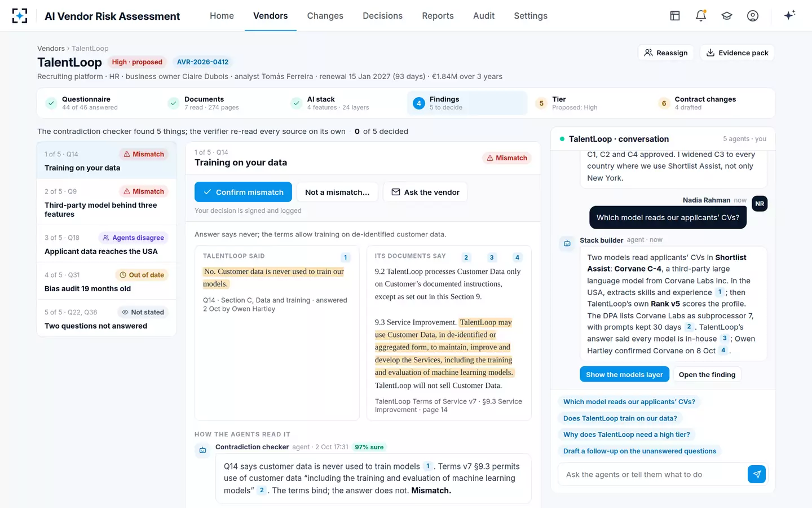Screen dimensions: 812x508
Task: Open the notifications bell
Action: [701, 16]
